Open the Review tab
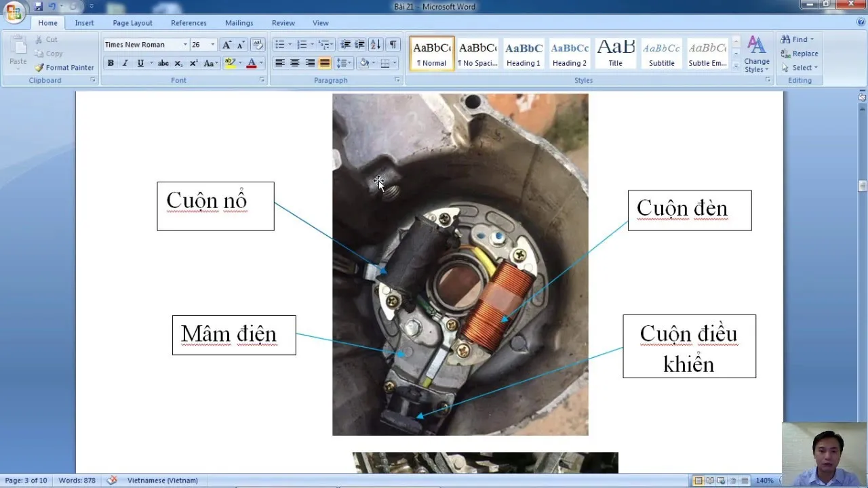This screenshot has height=488, width=868. tap(283, 23)
